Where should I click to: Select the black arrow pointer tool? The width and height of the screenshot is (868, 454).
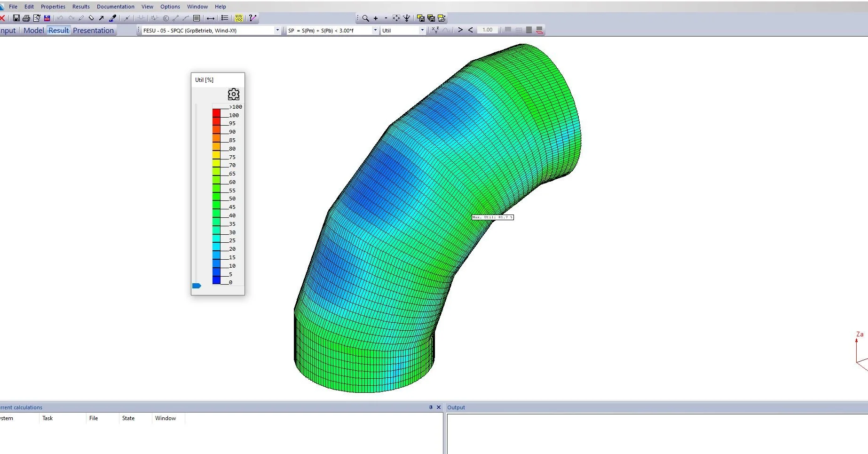(x=101, y=18)
